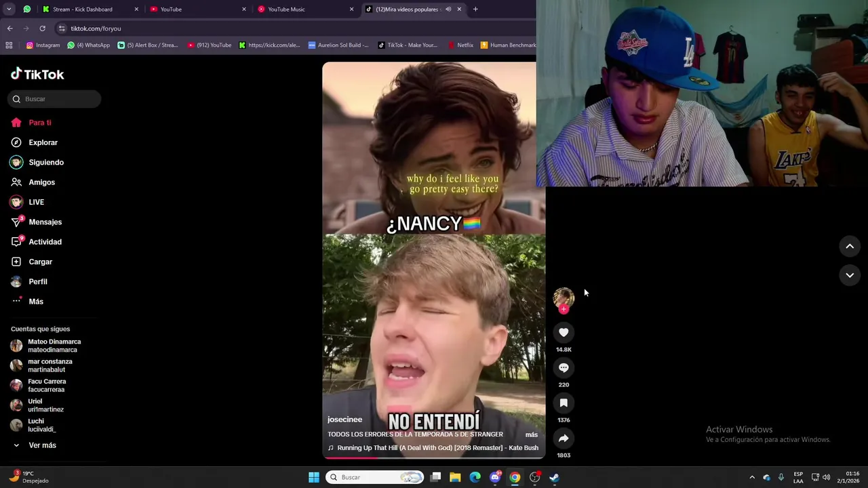Image resolution: width=868 pixels, height=488 pixels.
Task: Open Discord from taskbar
Action: click(495, 477)
